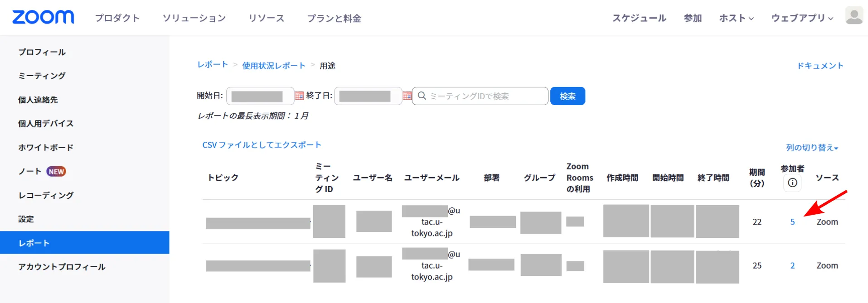This screenshot has width=868, height=303.
Task: Click CSV ファイルとしてエクスポート link
Action: point(262,145)
